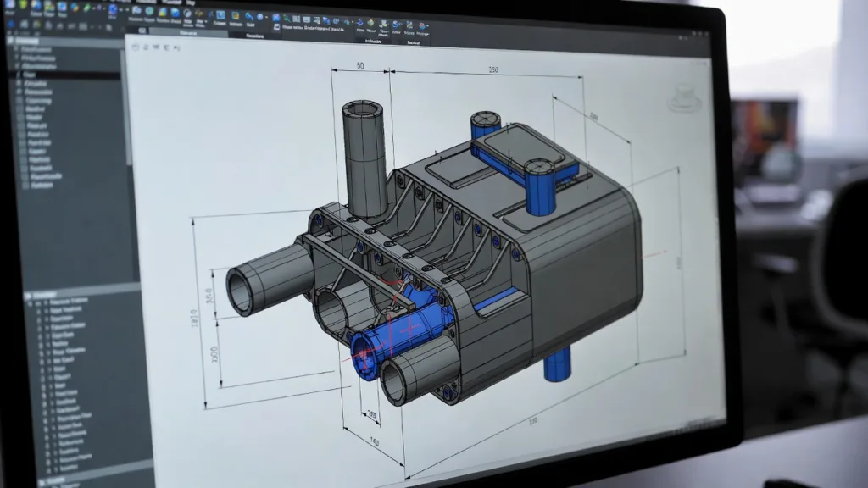Select the pan icon in the viewport mini toolbar
Image resolution: width=868 pixels, height=488 pixels.
click(x=156, y=47)
